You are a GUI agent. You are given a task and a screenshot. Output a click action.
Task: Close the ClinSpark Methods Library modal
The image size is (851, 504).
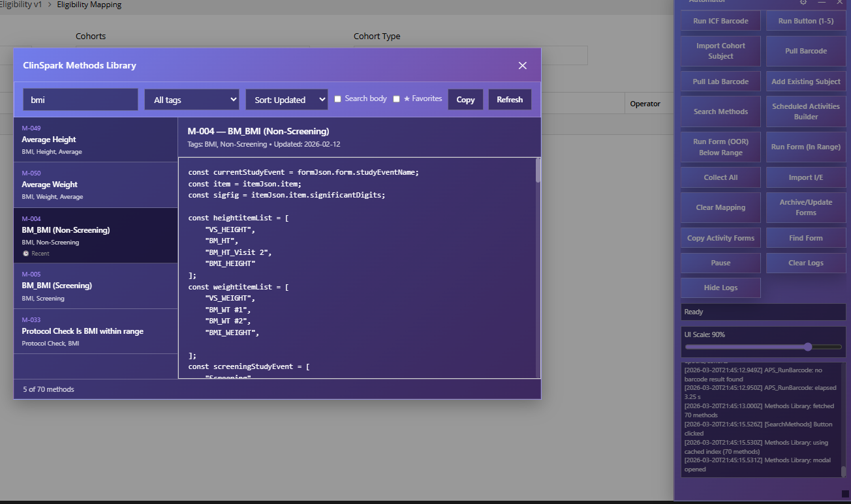[x=522, y=65]
